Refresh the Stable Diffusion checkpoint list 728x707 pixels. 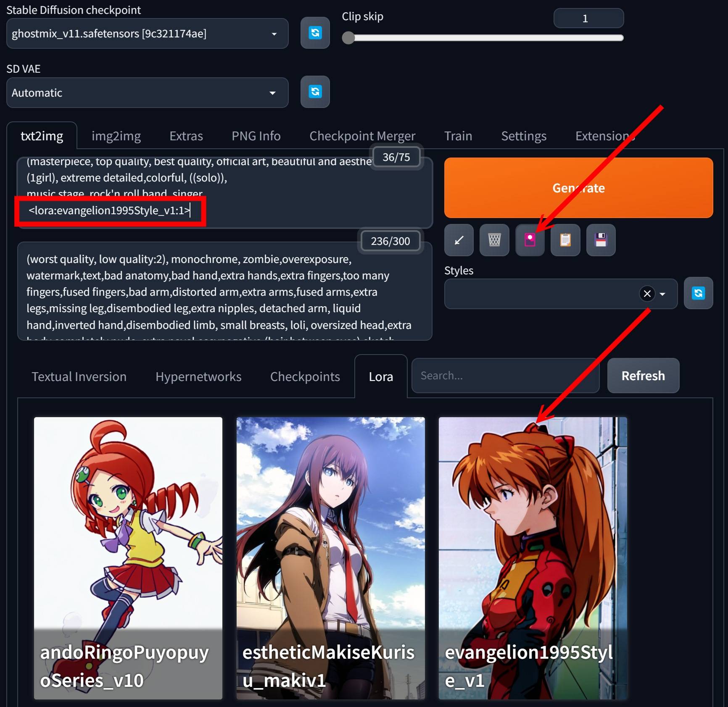click(315, 33)
